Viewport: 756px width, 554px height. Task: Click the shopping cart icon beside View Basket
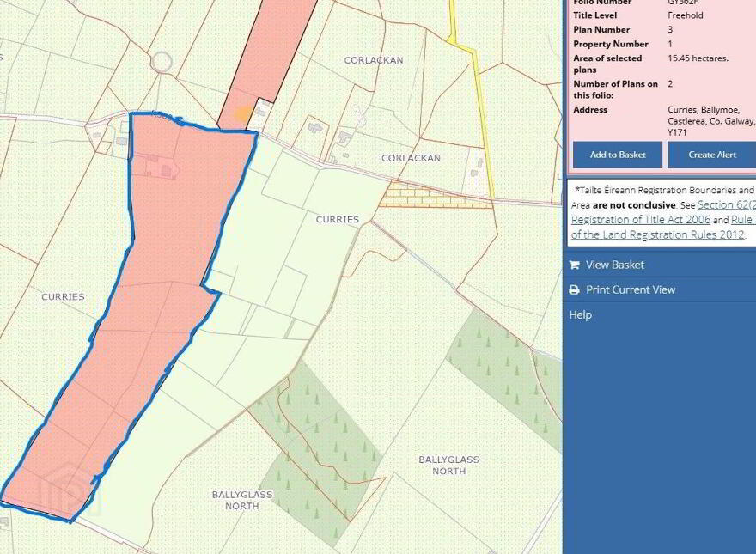pos(574,265)
